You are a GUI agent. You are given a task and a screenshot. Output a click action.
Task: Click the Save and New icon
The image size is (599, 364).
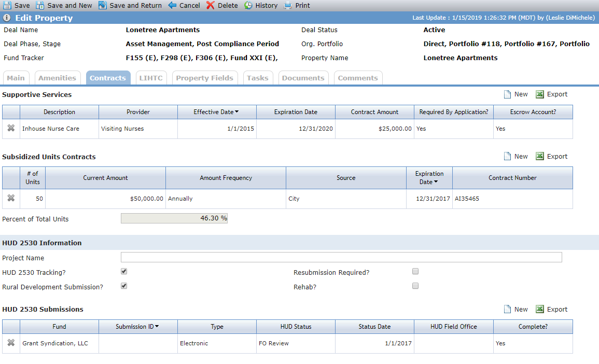coord(40,5)
